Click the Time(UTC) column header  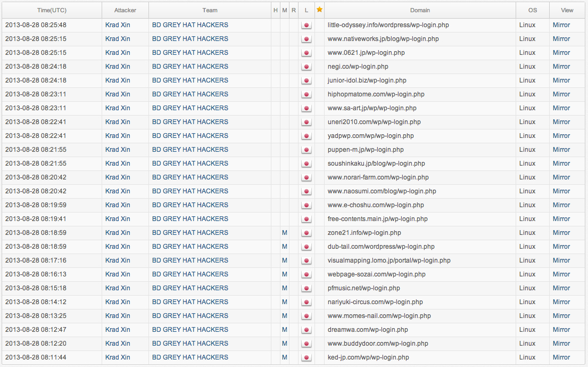pyautogui.click(x=52, y=10)
